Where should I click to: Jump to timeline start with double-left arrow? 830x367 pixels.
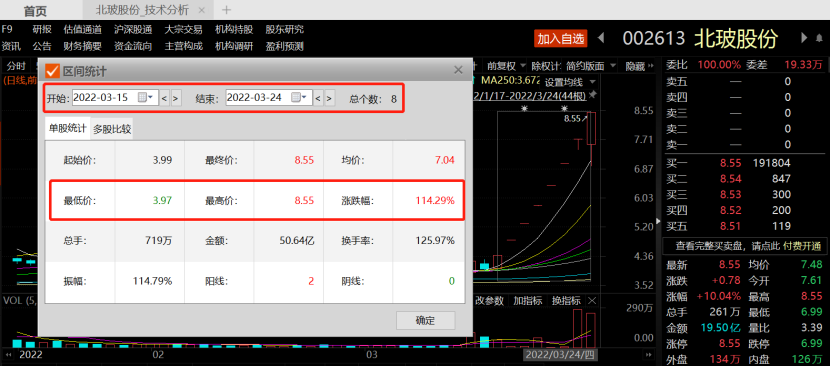click(x=8, y=354)
